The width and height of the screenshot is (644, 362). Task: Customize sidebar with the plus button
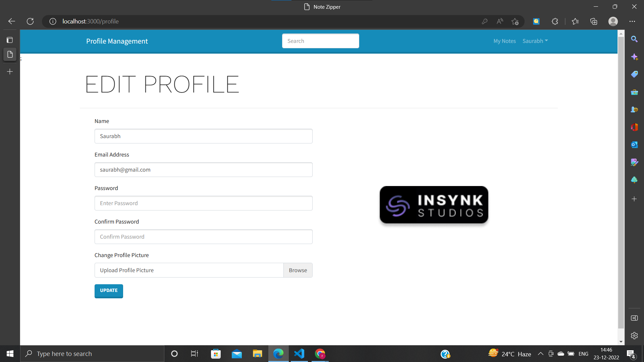pyautogui.click(x=634, y=199)
